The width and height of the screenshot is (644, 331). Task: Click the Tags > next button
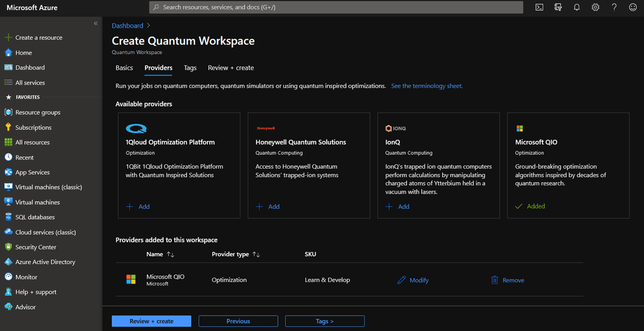(325, 321)
